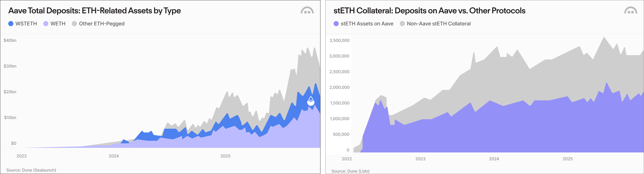This screenshot has height=174, width=644.
Task: Click the white Lido droplet marker on chart
Action: coord(311,101)
